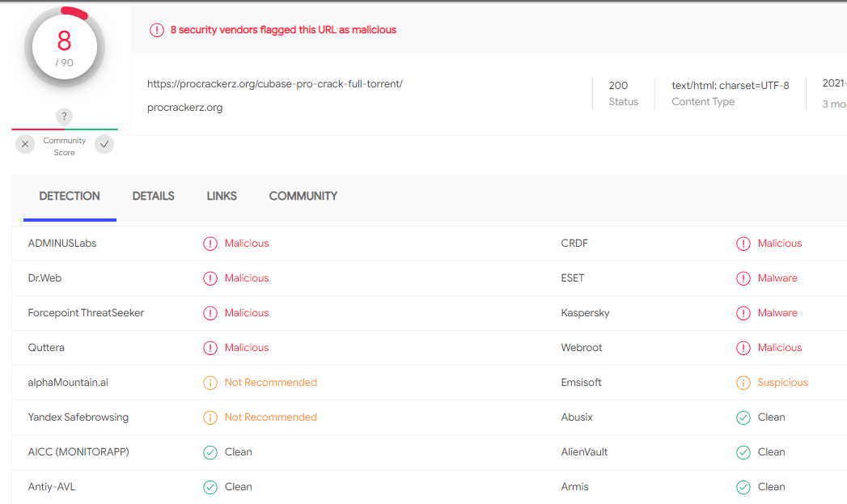Click the ESET vendor name
847x504 pixels.
(573, 277)
